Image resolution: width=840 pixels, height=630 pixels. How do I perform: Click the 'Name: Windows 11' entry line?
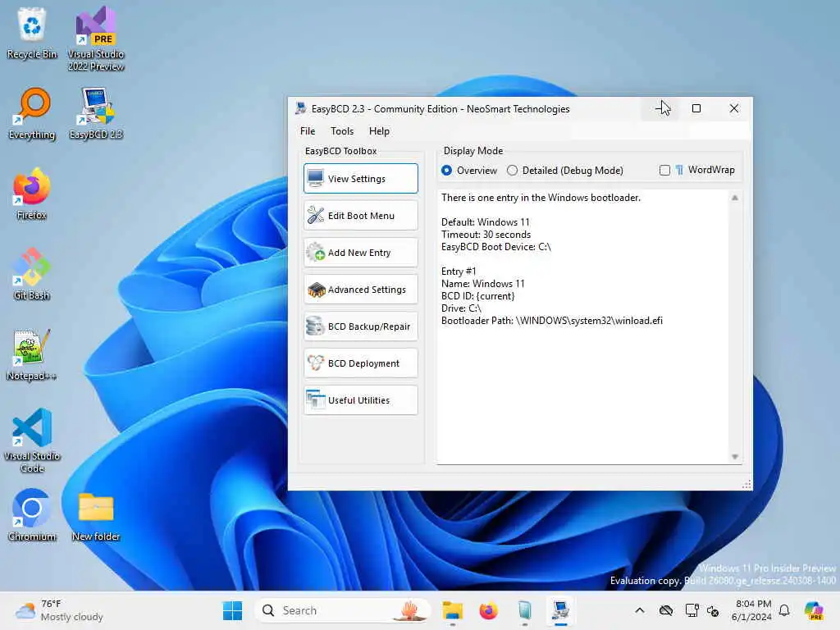pos(482,284)
